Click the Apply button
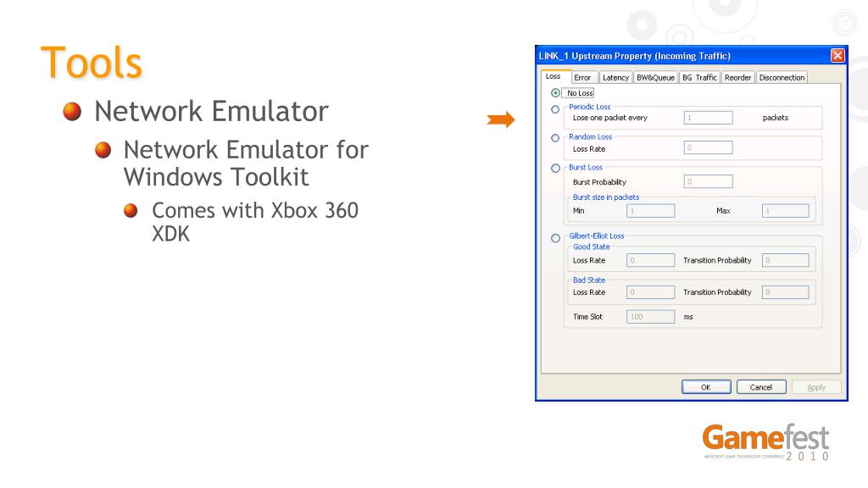 click(x=816, y=387)
